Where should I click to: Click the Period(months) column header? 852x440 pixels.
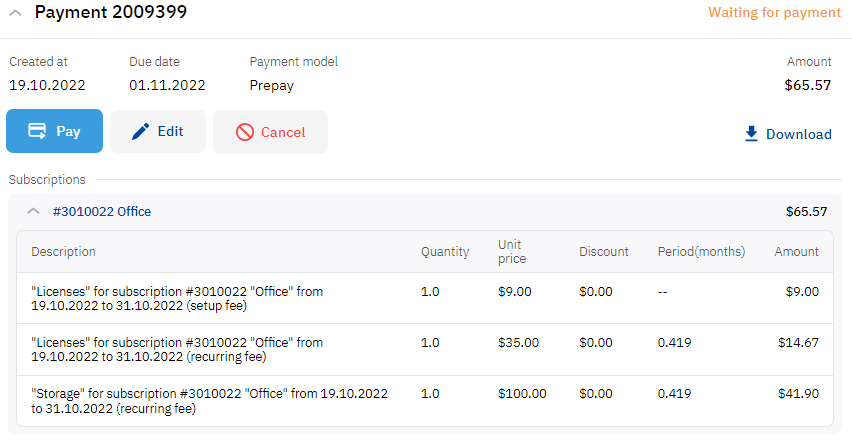(701, 252)
